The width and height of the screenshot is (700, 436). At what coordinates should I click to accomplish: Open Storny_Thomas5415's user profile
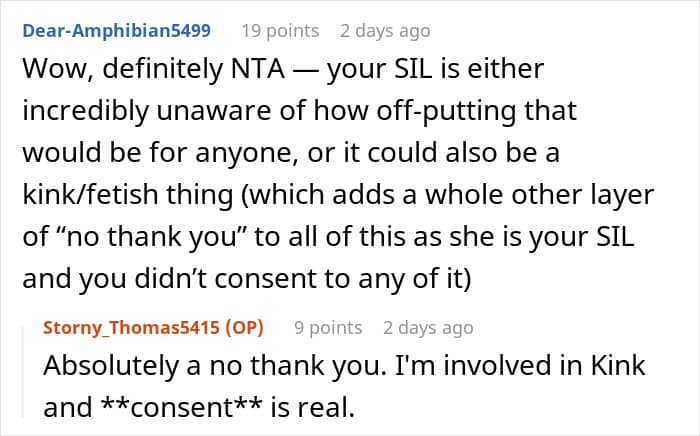(132, 328)
